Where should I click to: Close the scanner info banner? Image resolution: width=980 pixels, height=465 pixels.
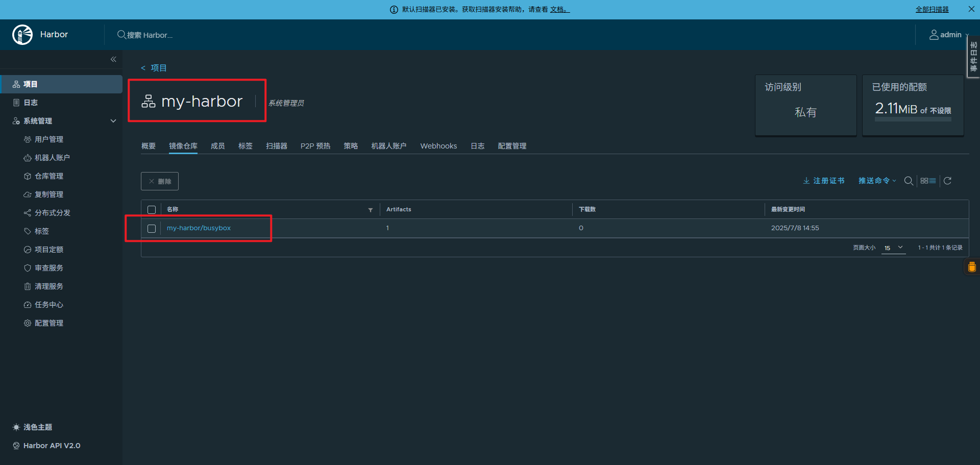[x=971, y=9]
